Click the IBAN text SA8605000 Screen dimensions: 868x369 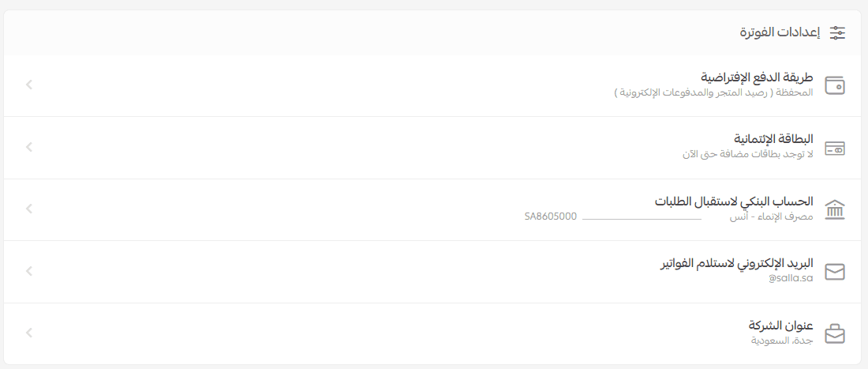click(x=551, y=216)
